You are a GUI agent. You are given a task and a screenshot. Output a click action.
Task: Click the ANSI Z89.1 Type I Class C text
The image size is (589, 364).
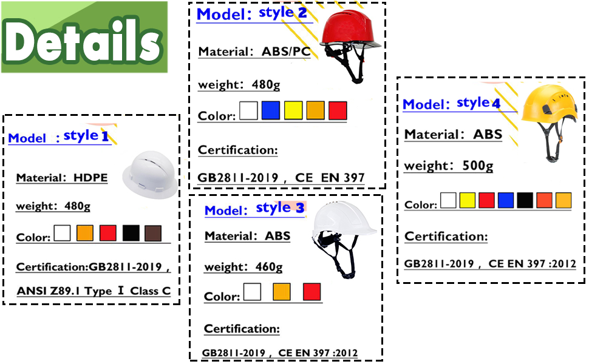coord(94,292)
